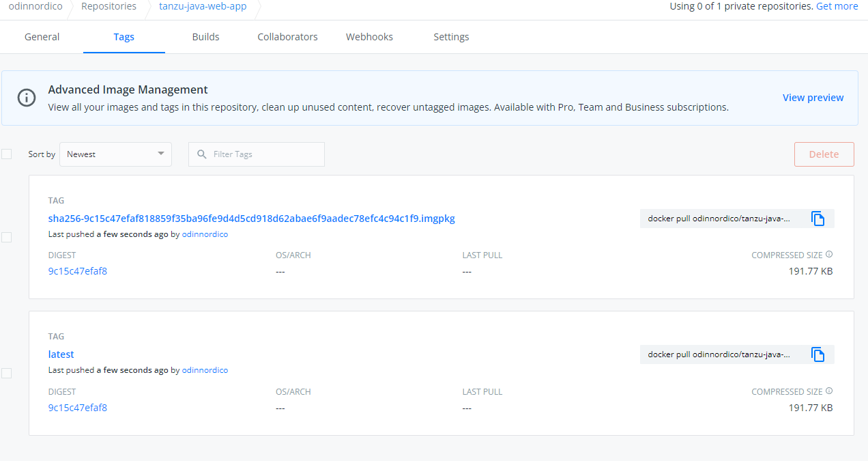Click the search magnifier in Filter Tags box

[201, 154]
